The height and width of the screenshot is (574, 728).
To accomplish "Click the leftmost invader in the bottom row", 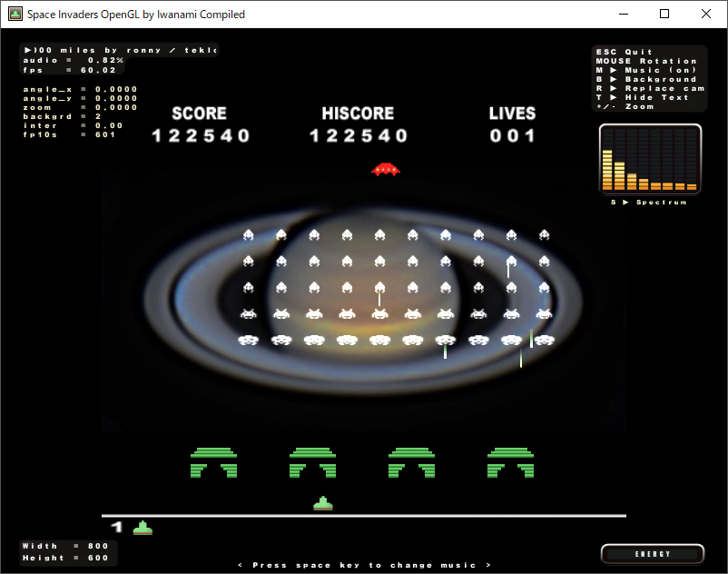I will [x=249, y=341].
